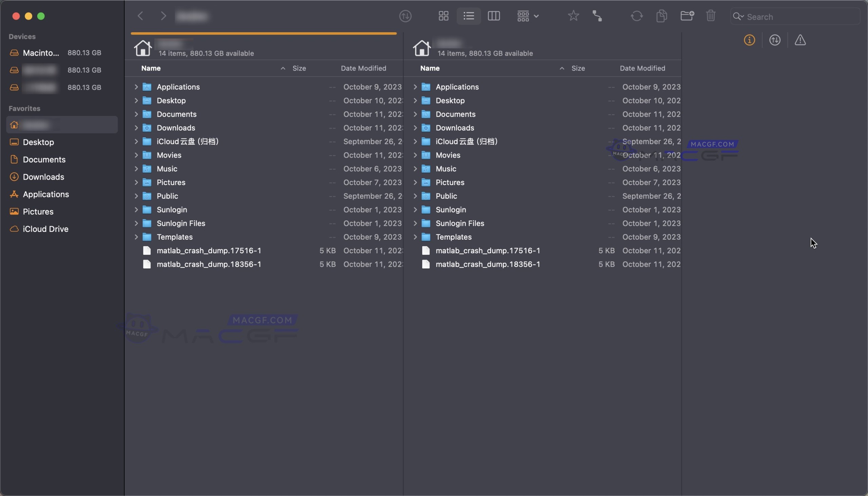This screenshot has width=868, height=496.
Task: Click the refresh/sync arrows icon
Action: click(636, 16)
